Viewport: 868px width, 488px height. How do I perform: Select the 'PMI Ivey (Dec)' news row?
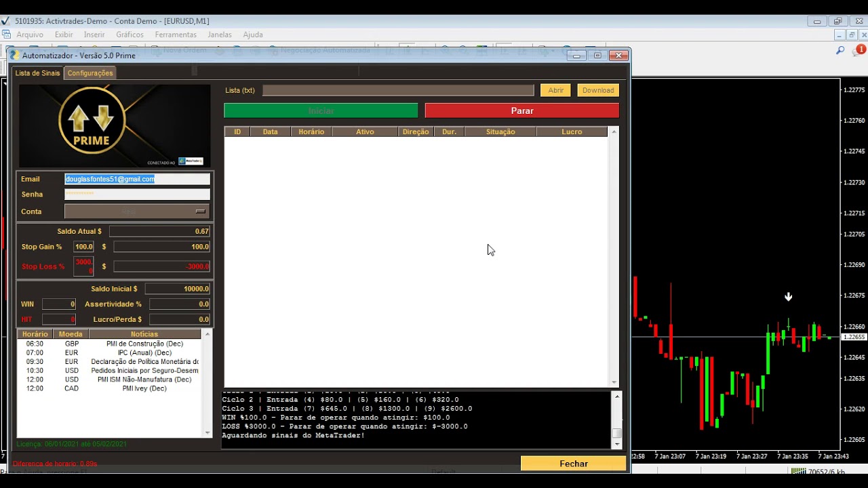point(109,388)
